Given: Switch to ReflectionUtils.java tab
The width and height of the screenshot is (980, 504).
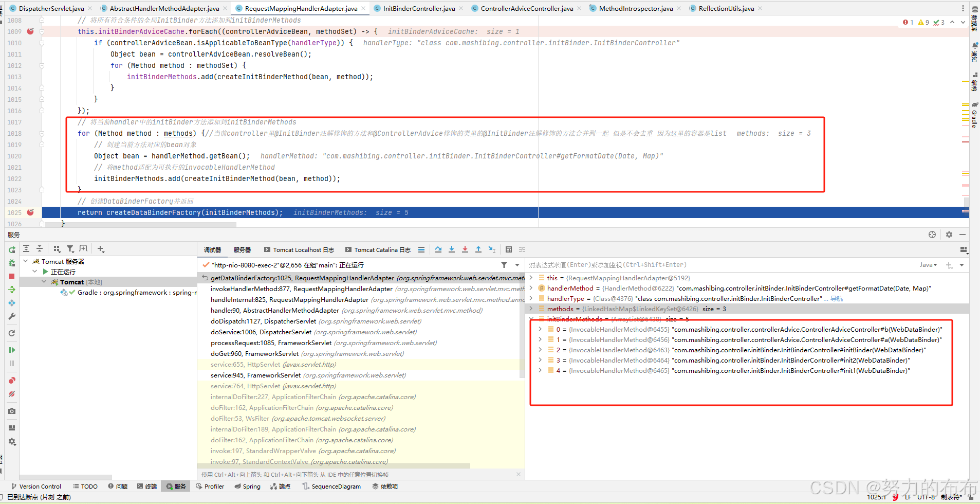Looking at the screenshot, I should click(726, 8).
